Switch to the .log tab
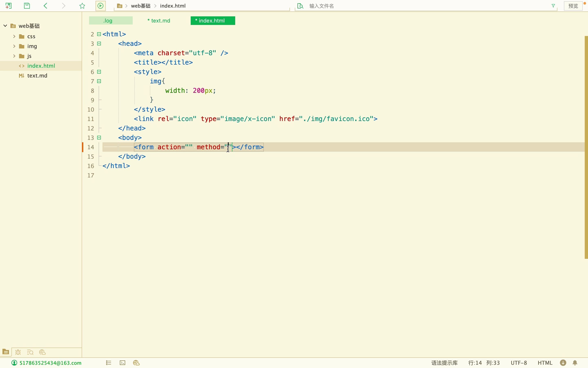Screen dimensions: 588x368 click(x=111, y=21)
